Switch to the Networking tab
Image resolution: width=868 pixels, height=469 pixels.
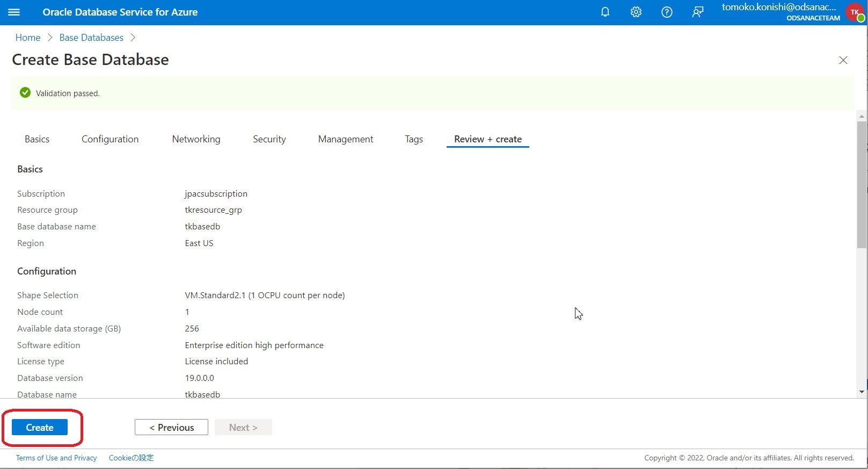point(196,139)
